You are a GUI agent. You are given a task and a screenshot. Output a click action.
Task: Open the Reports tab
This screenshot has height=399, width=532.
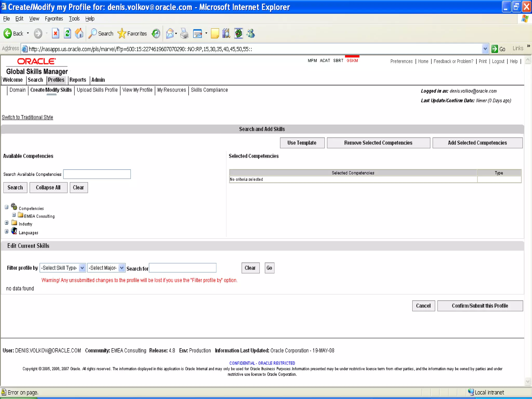[78, 80]
